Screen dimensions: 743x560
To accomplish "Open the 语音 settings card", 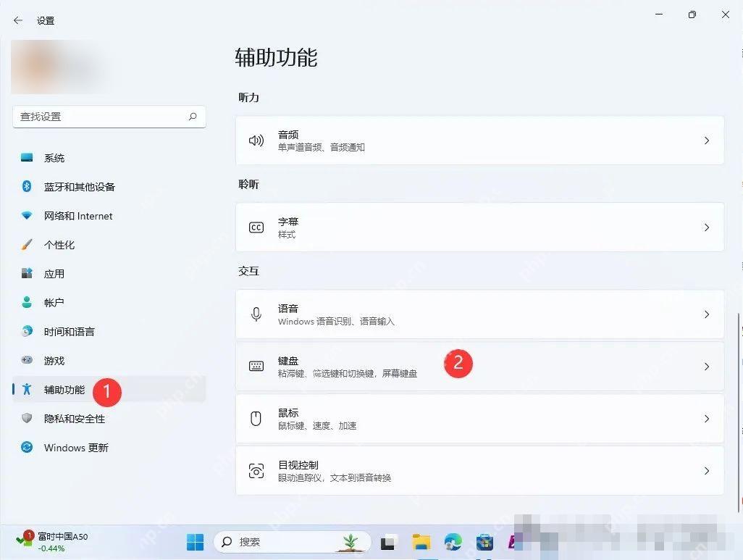I will pos(479,314).
